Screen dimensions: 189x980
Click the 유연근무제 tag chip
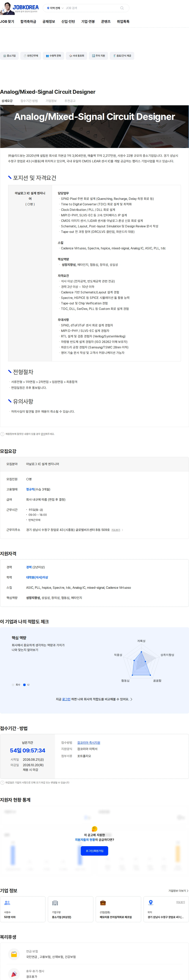click(x=31, y=56)
